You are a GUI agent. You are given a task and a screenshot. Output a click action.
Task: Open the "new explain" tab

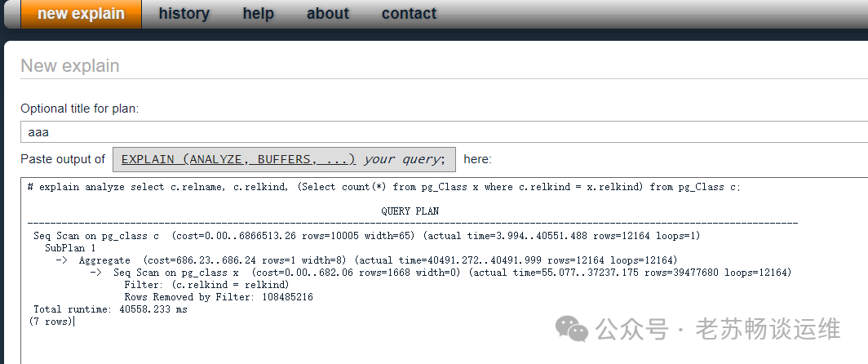81,14
